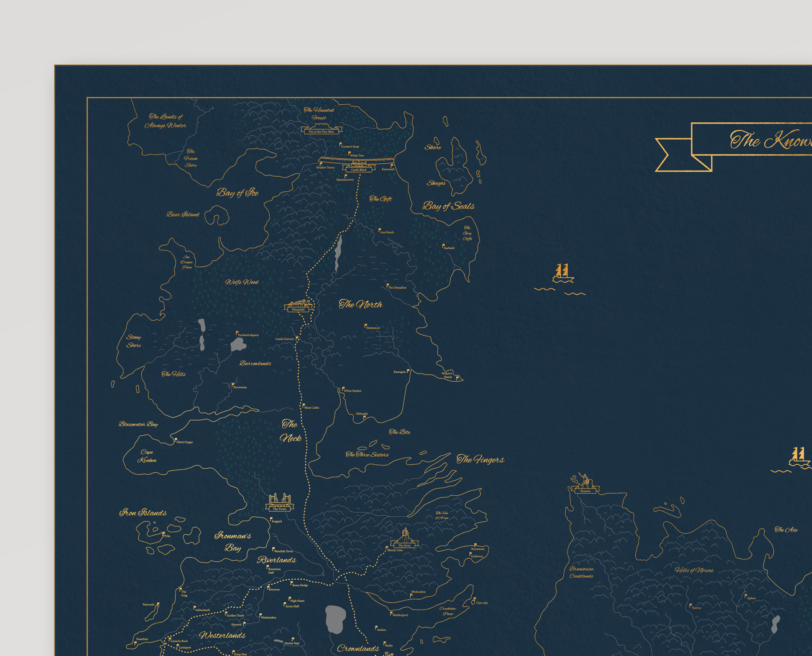
Task: Click the White Harbor flag marker
Action: (343, 389)
